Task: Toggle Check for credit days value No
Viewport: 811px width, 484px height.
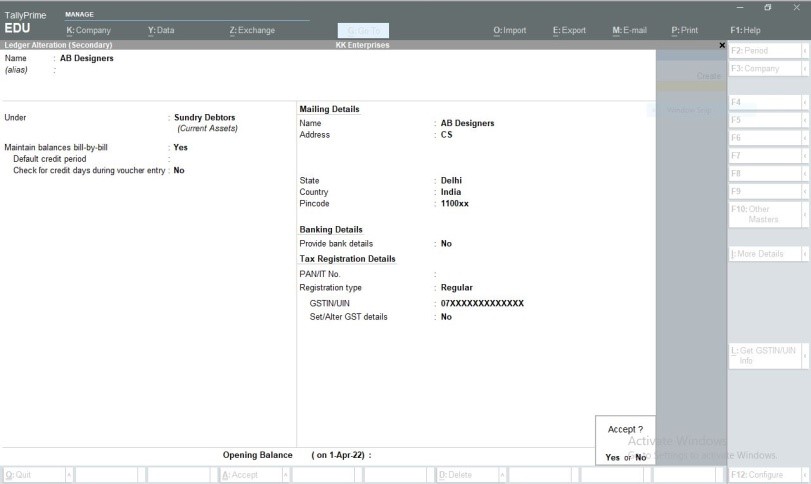Action: tap(179, 170)
